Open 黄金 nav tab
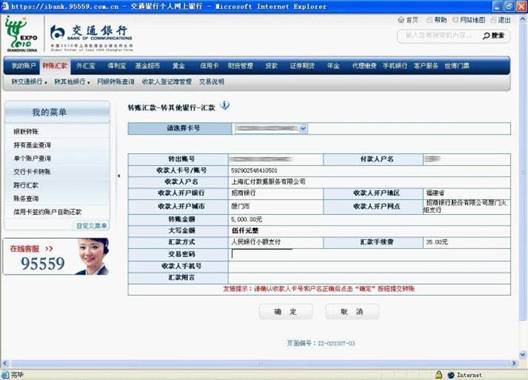The image size is (528, 380). click(178, 66)
